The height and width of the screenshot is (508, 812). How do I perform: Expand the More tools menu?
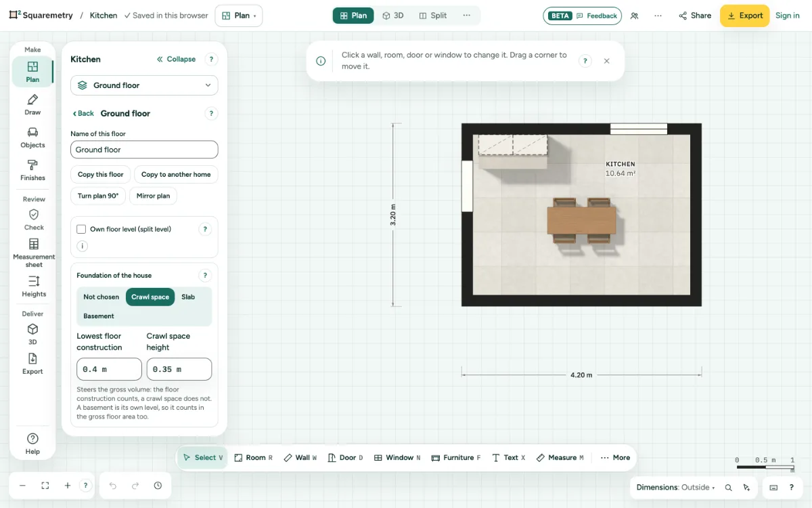pyautogui.click(x=615, y=457)
